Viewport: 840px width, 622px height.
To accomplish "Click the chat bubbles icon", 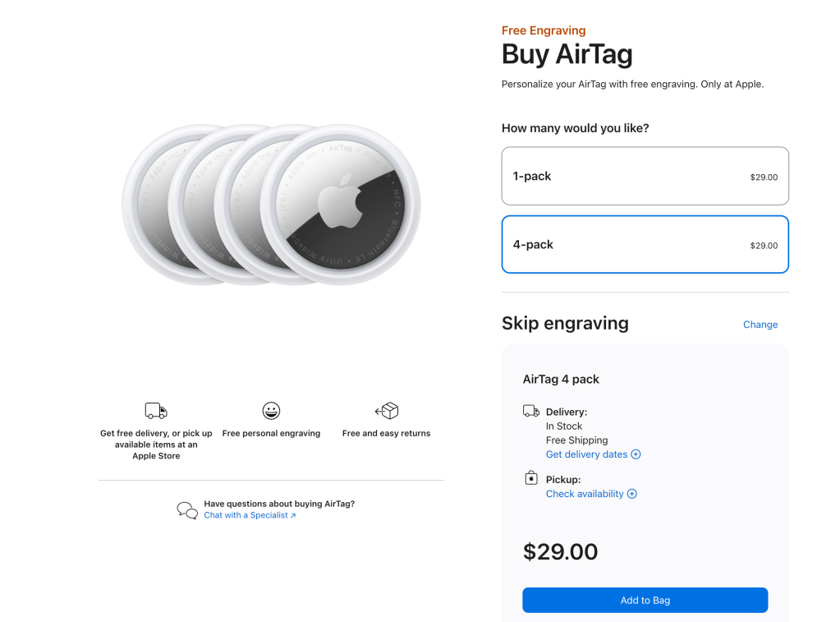I will [187, 510].
